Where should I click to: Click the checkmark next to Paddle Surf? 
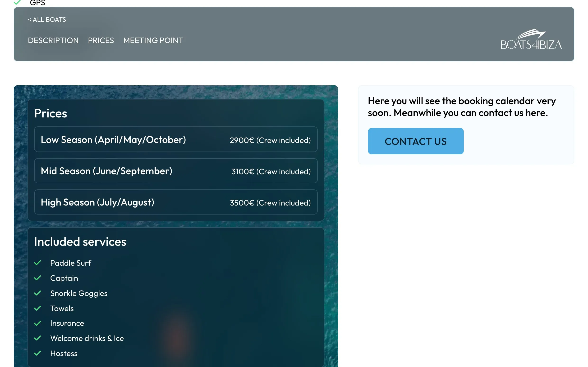point(37,263)
